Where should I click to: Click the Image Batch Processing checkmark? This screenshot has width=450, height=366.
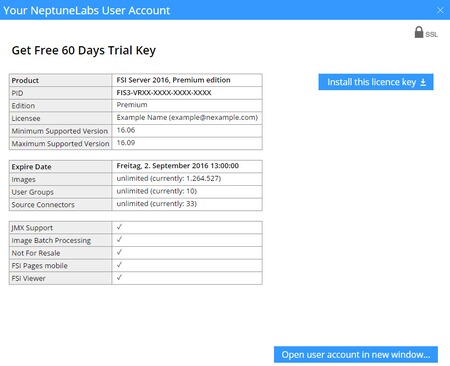click(119, 240)
